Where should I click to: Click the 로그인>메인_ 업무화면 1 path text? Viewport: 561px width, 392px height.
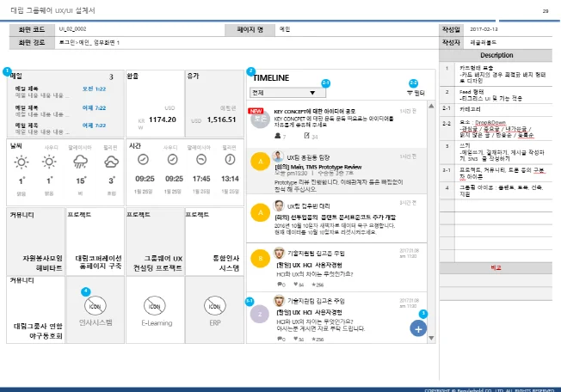tap(89, 42)
